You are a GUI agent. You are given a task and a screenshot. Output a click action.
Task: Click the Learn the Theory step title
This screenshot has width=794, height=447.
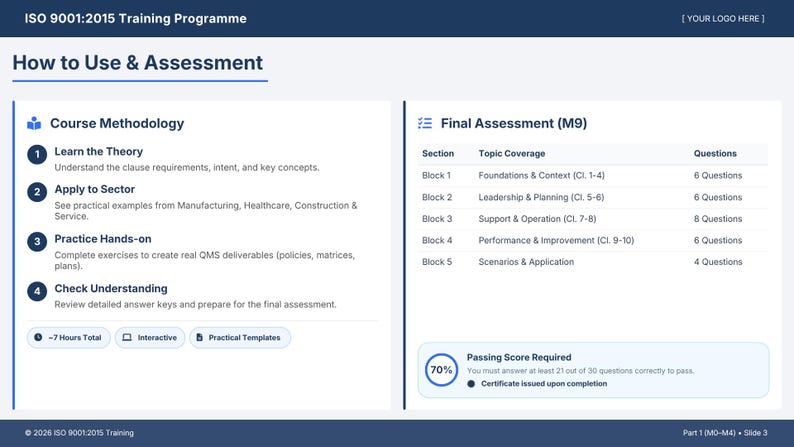coord(99,151)
